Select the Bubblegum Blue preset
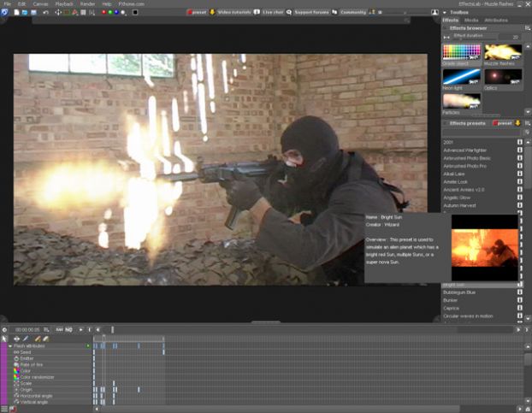532x413 pixels. coord(459,292)
